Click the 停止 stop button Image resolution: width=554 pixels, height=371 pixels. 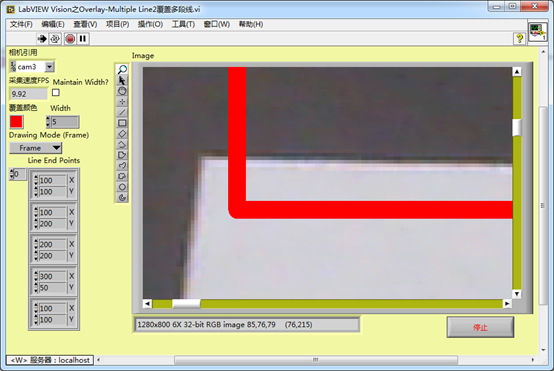(480, 327)
